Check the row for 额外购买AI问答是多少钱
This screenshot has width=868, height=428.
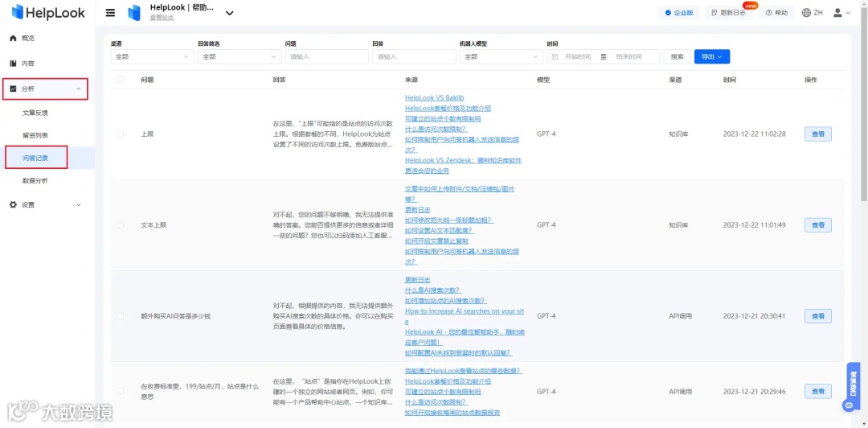120,316
